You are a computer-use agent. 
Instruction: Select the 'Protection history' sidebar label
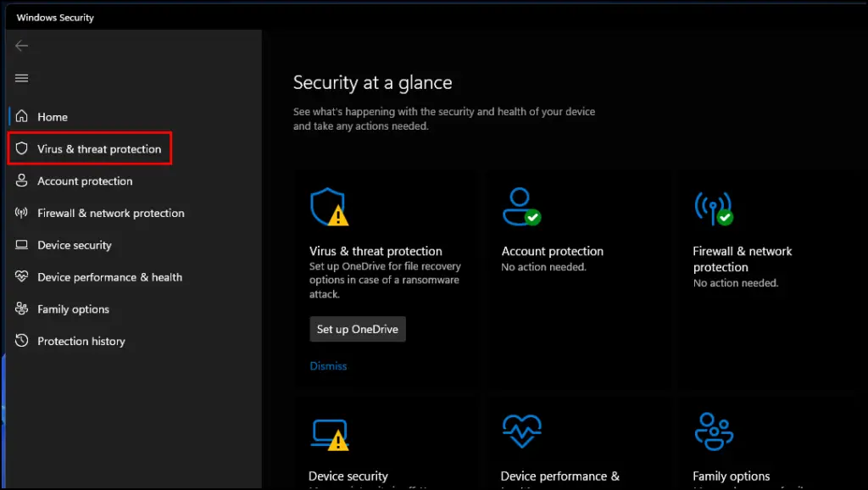coord(81,342)
